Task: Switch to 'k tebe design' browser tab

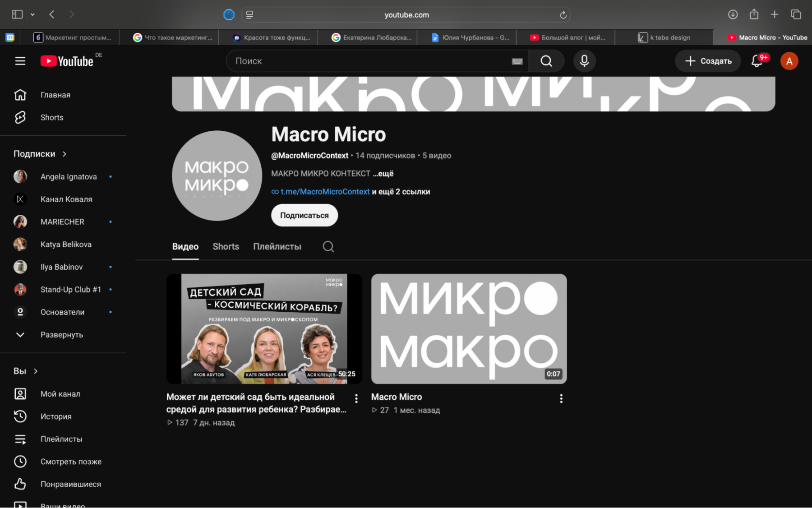Action: (664, 37)
